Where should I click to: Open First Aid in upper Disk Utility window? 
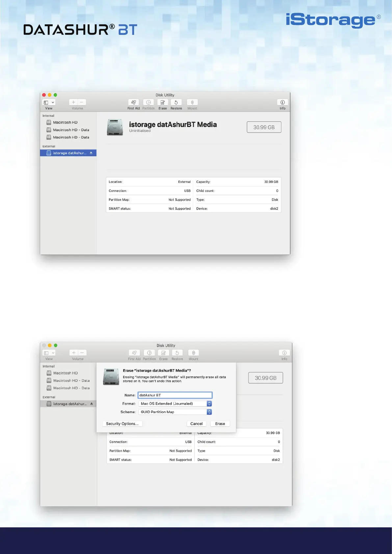(x=133, y=102)
